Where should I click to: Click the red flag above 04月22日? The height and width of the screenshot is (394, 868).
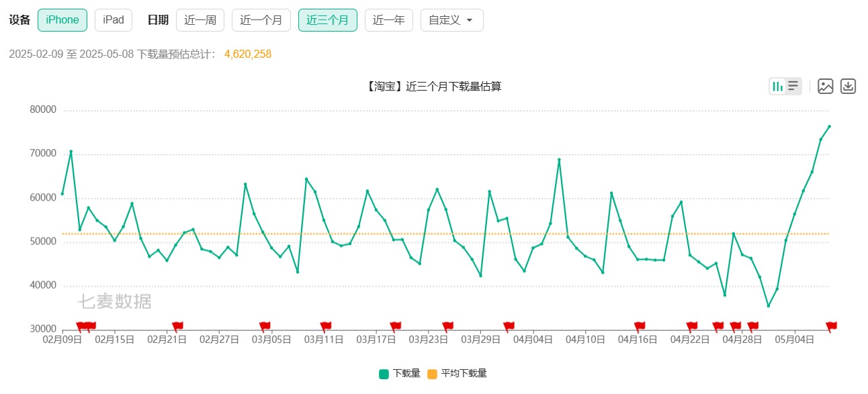[x=692, y=326]
